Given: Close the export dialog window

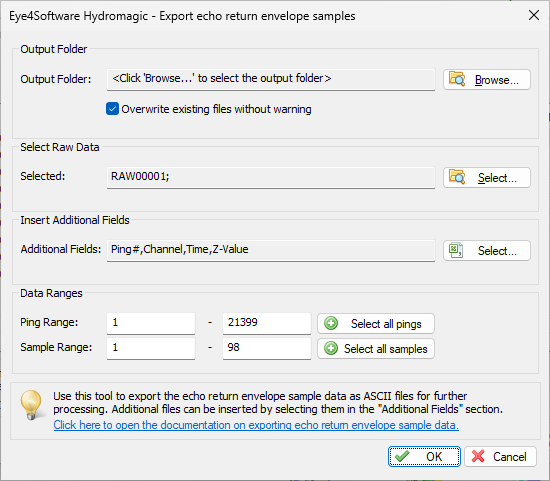Looking at the screenshot, I should (534, 15).
